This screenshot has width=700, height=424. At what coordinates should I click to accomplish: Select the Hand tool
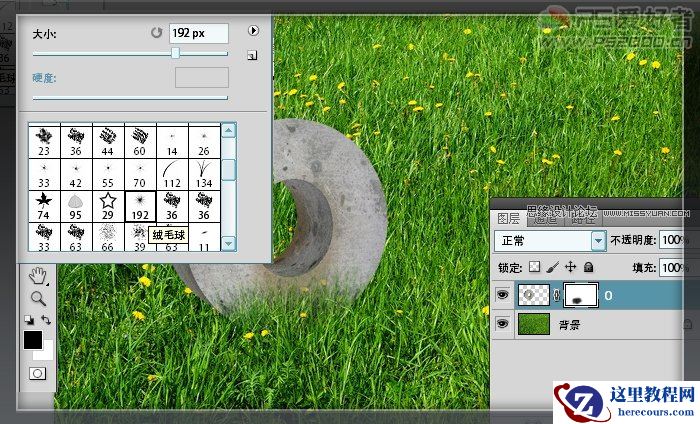tap(38, 276)
